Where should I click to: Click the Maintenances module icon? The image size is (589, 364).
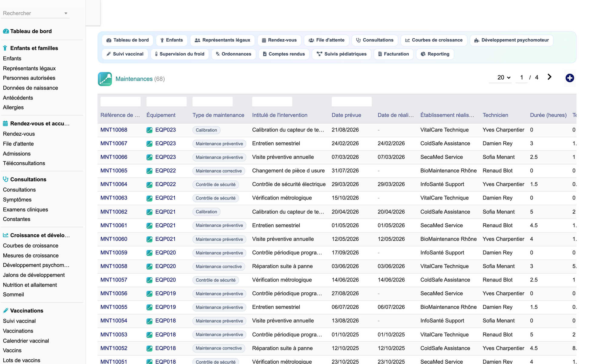point(105,79)
